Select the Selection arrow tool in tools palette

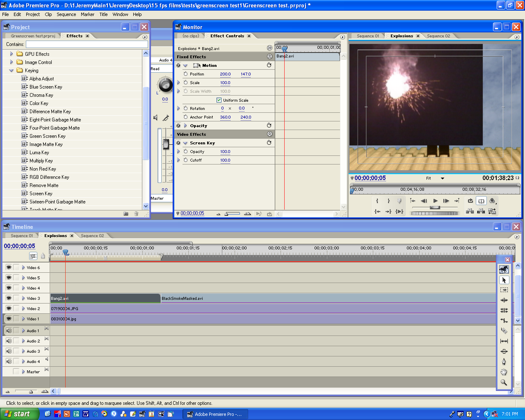504,280
